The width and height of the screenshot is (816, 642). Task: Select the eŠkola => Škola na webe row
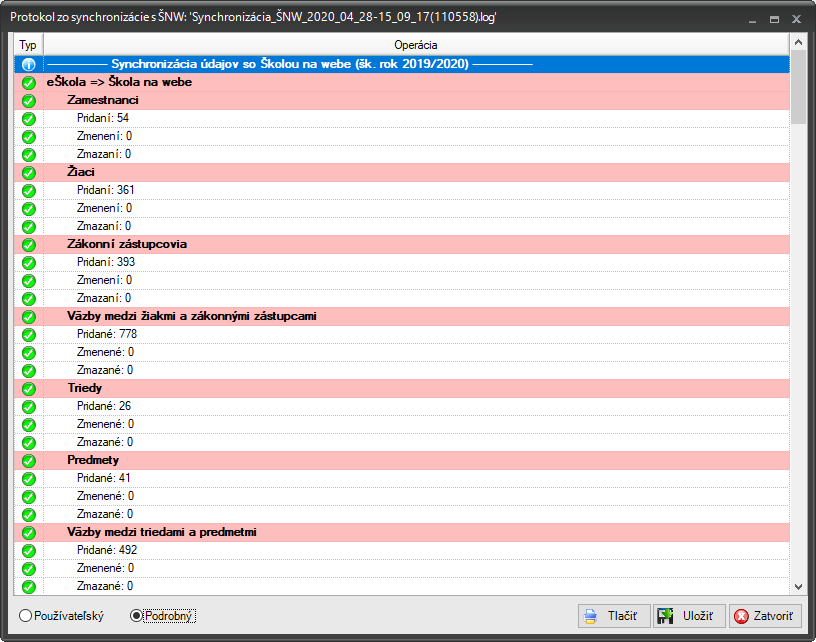coord(402,82)
